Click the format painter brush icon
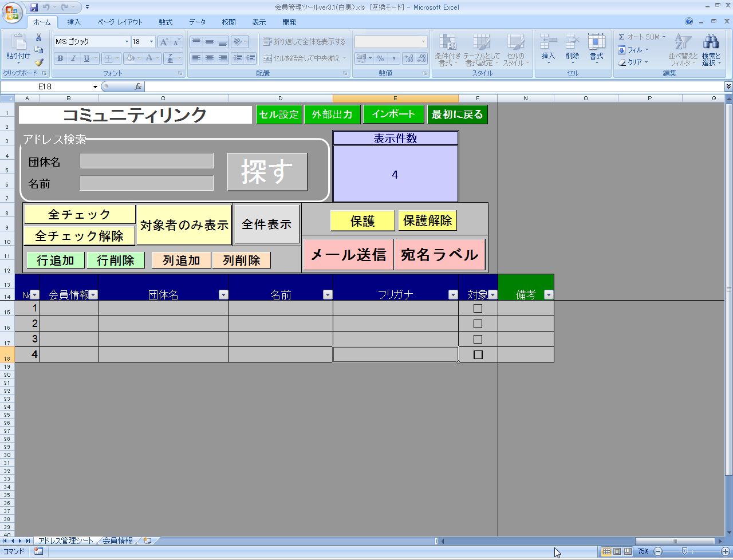This screenshot has width=733, height=560. 39,62
